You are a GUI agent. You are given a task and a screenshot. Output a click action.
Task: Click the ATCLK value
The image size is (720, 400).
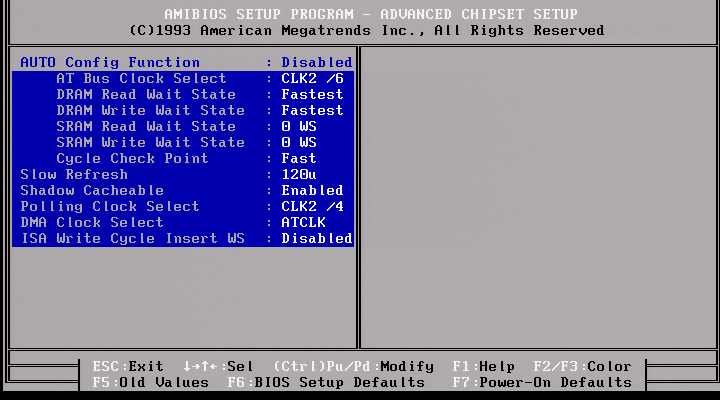[x=304, y=222]
